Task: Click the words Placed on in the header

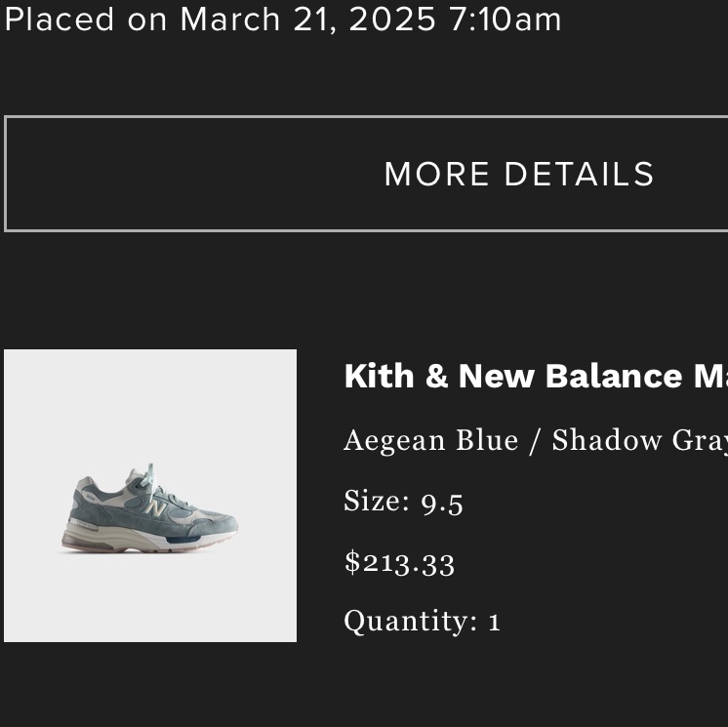Action: (x=87, y=20)
